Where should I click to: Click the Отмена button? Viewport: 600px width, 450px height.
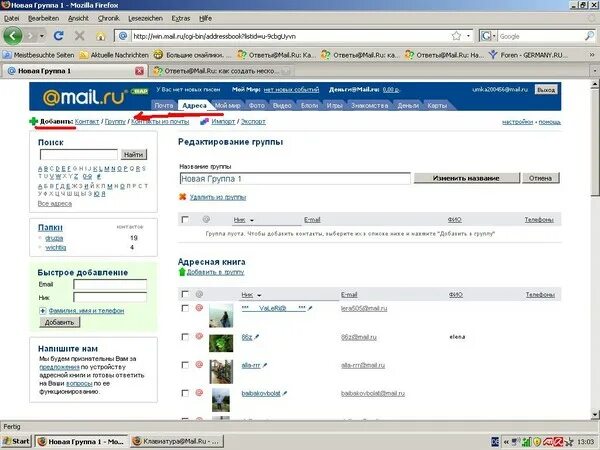coord(540,178)
